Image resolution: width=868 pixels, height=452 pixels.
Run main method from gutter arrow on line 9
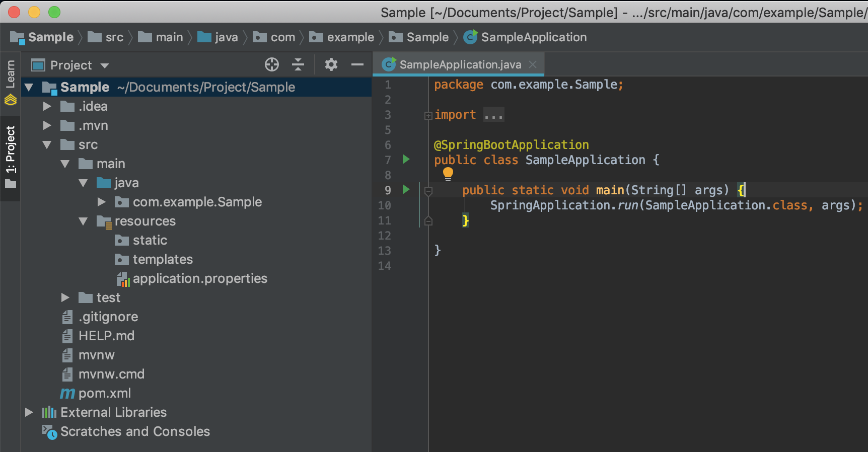coord(406,190)
